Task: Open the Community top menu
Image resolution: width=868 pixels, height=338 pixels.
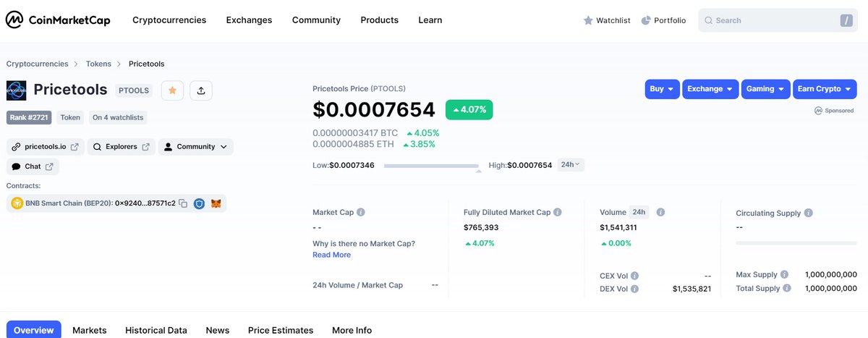Action: [316, 20]
